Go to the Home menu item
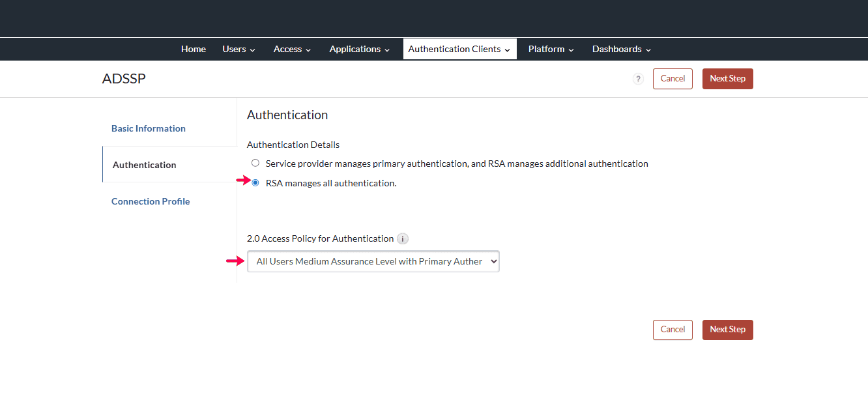868x415 pixels. pos(193,49)
